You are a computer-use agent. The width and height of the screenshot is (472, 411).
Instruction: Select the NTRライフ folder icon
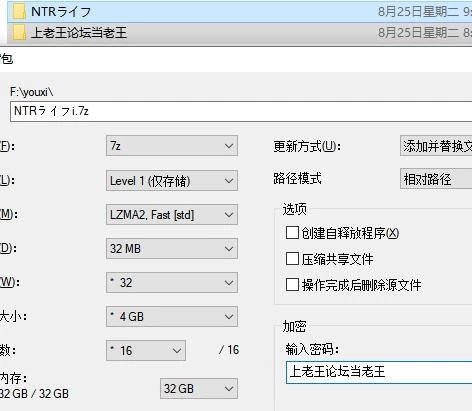pyautogui.click(x=19, y=12)
